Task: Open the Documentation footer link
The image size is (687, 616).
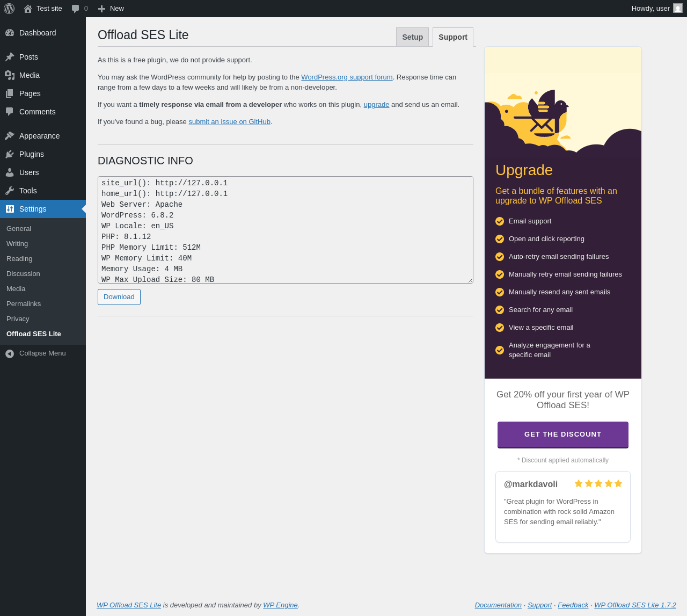Action: (x=498, y=605)
